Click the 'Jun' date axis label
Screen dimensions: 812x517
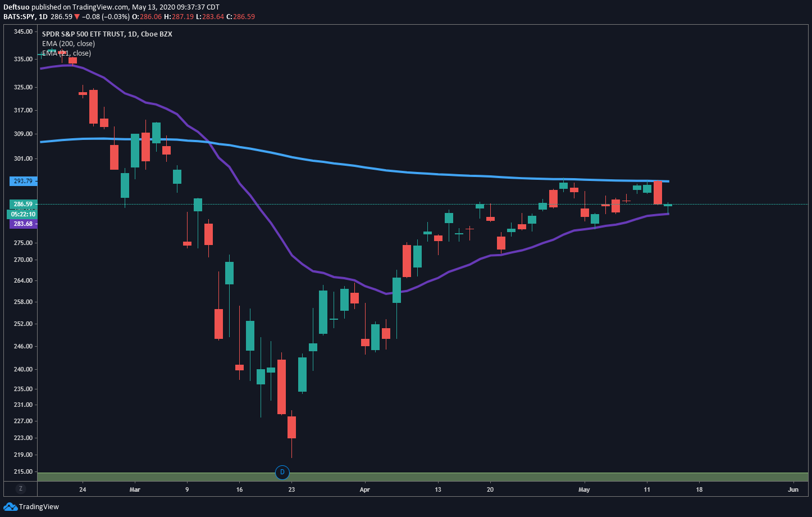(793, 489)
